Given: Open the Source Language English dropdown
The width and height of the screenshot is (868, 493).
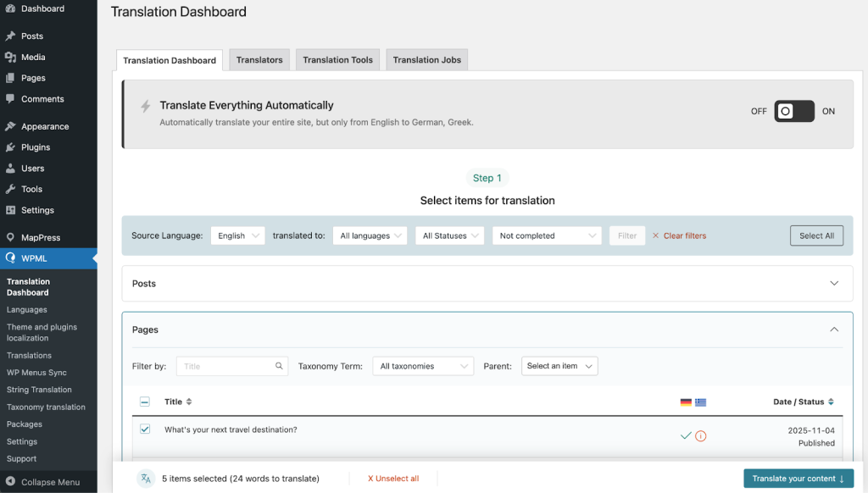Looking at the screenshot, I should (x=237, y=235).
